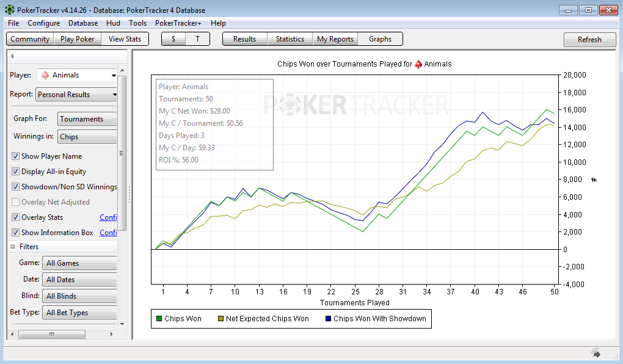Click the # icon beside the chart axis

[x=594, y=180]
